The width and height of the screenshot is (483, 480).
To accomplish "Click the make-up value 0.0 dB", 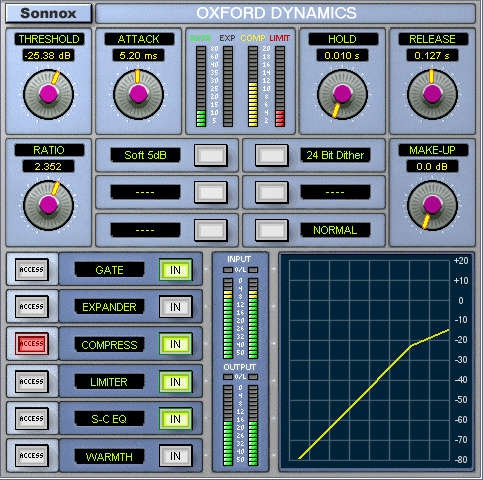I will (x=432, y=166).
